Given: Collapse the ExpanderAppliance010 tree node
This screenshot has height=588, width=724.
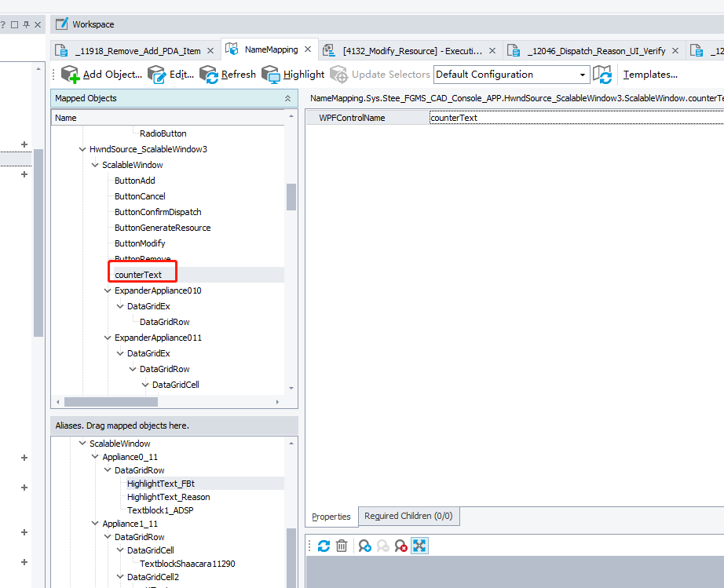Looking at the screenshot, I should (108, 290).
